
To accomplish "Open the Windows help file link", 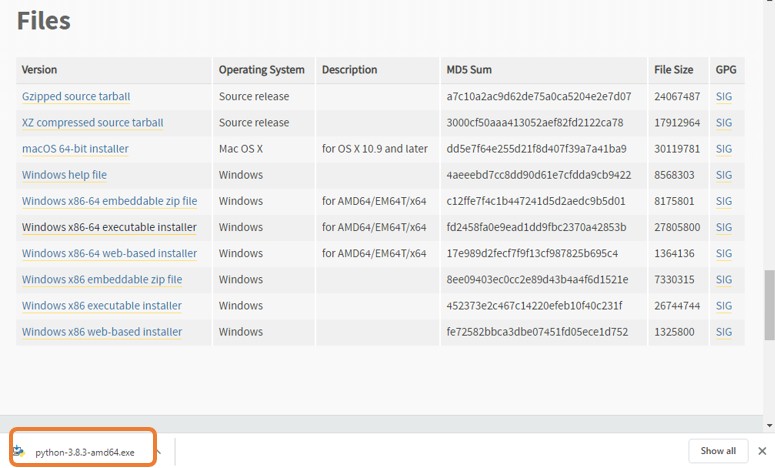I will (x=64, y=175).
